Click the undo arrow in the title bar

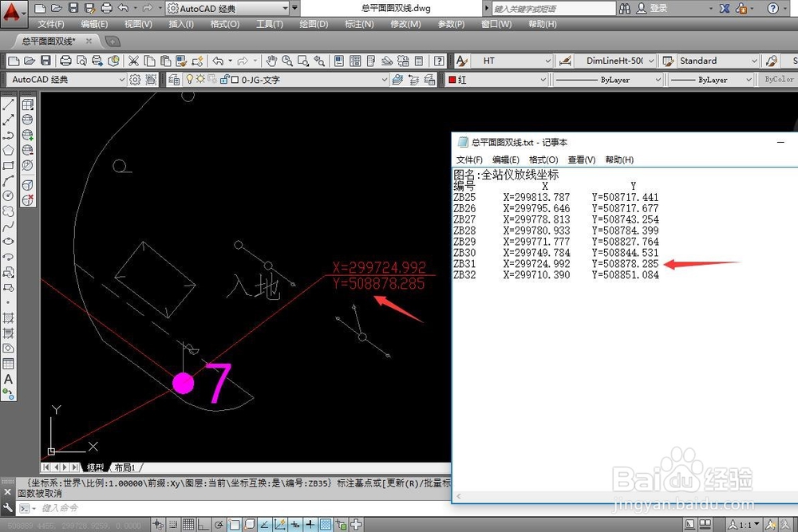[123, 8]
